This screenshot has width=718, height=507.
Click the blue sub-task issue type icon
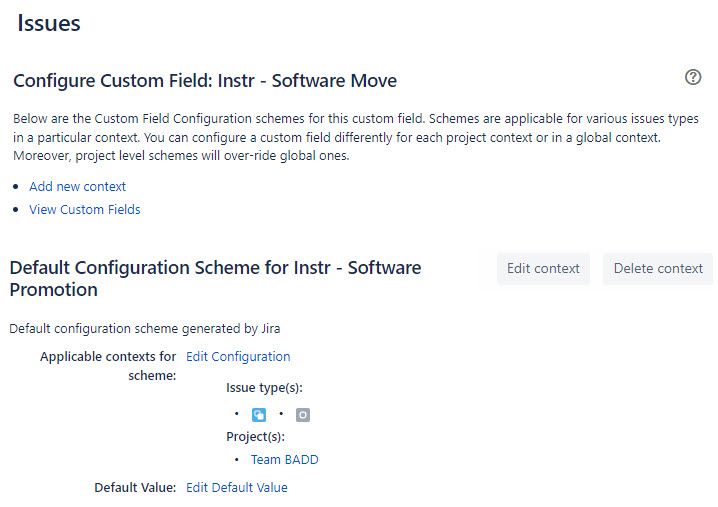259,415
